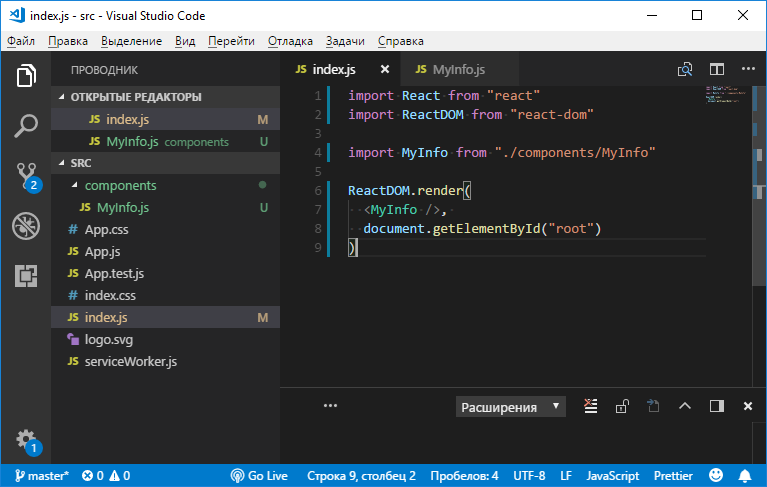Click the editor vertical scrollbar

click(x=759, y=186)
